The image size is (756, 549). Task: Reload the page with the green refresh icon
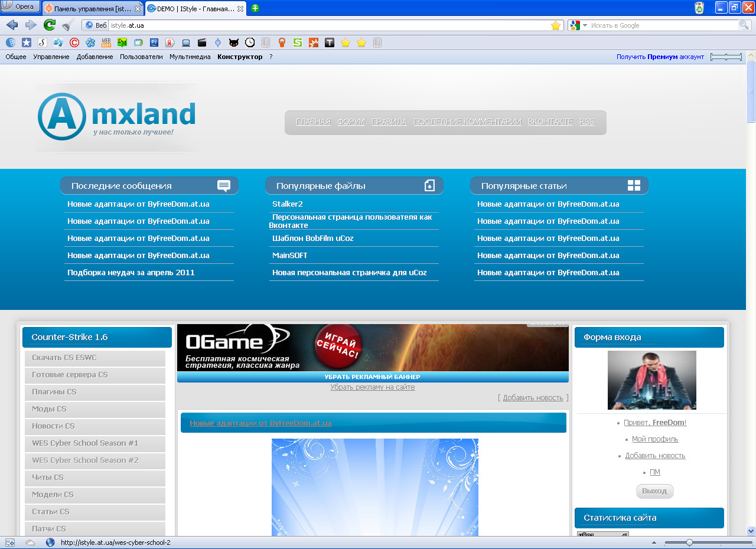click(50, 25)
